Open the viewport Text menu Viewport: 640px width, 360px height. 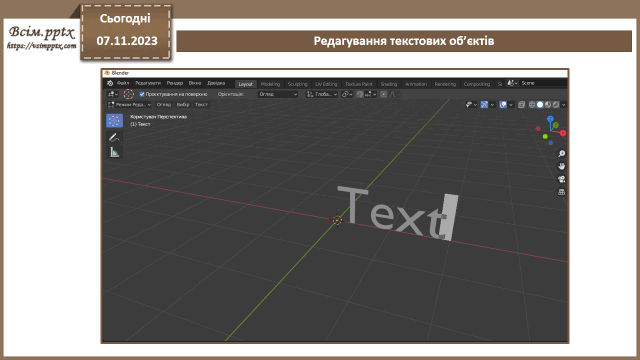[201, 105]
